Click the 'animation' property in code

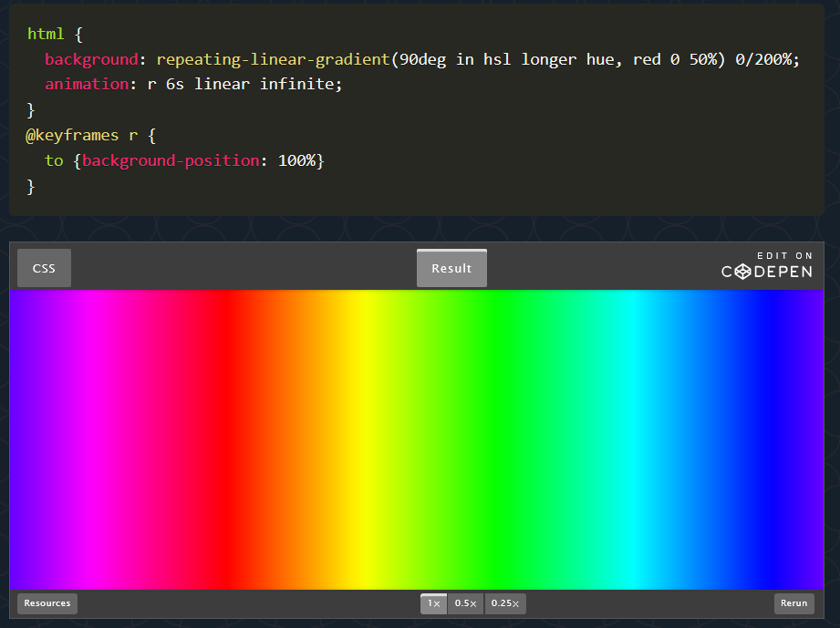87,84
